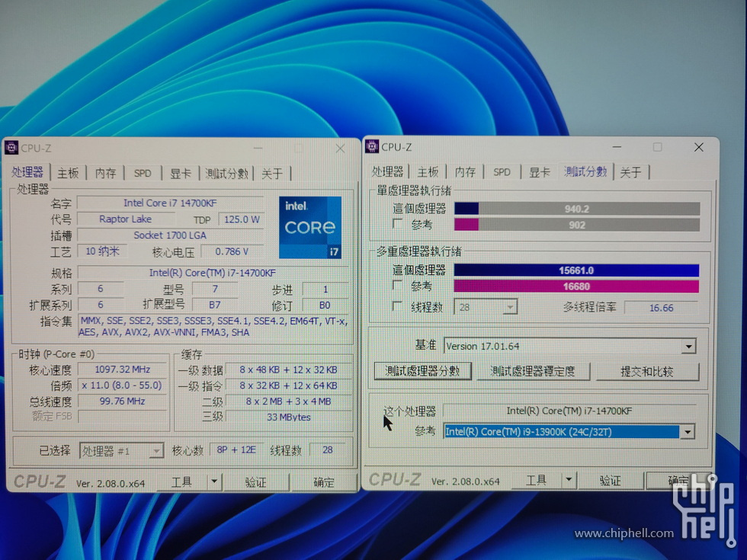This screenshot has width=747, height=560.
Task: Switch to 内存 tab in right window
Action: point(465,172)
